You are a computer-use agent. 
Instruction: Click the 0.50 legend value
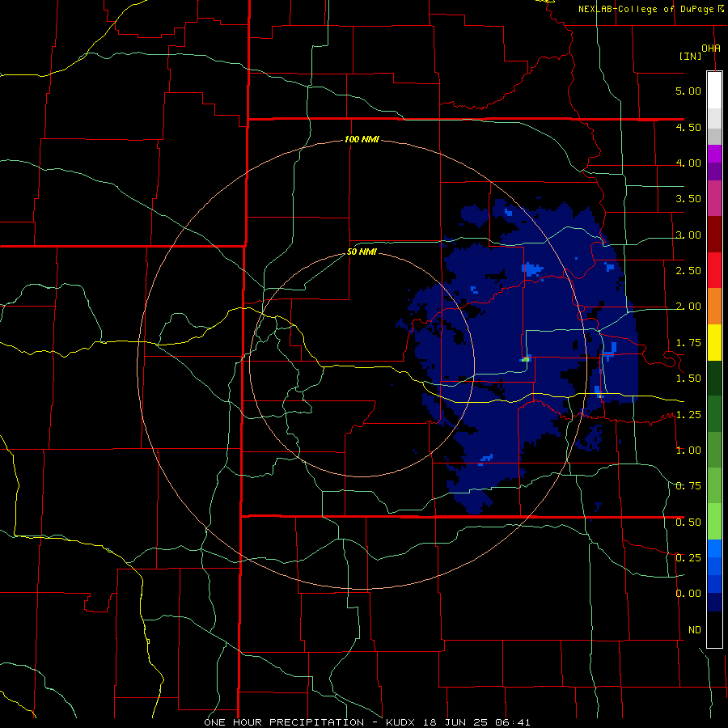coord(688,523)
